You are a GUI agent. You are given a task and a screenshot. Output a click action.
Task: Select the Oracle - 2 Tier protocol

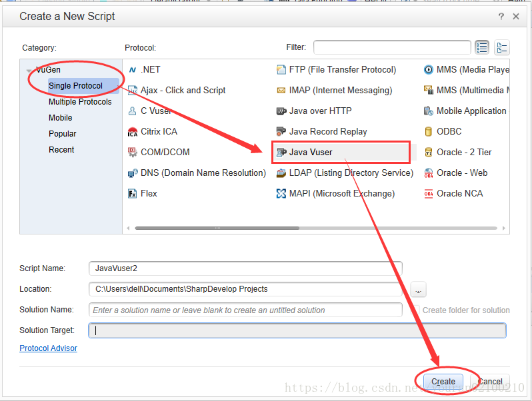click(x=458, y=152)
